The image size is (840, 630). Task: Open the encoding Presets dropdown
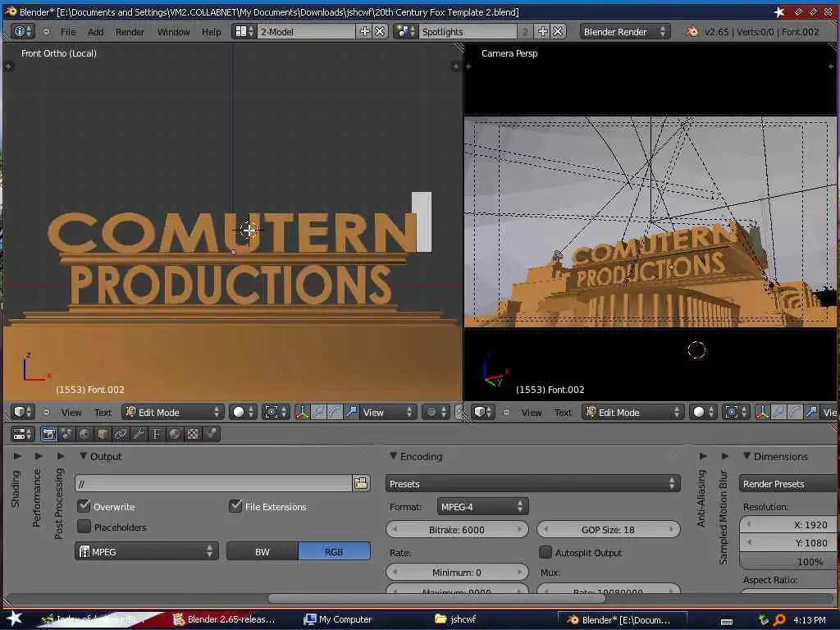[x=532, y=483]
